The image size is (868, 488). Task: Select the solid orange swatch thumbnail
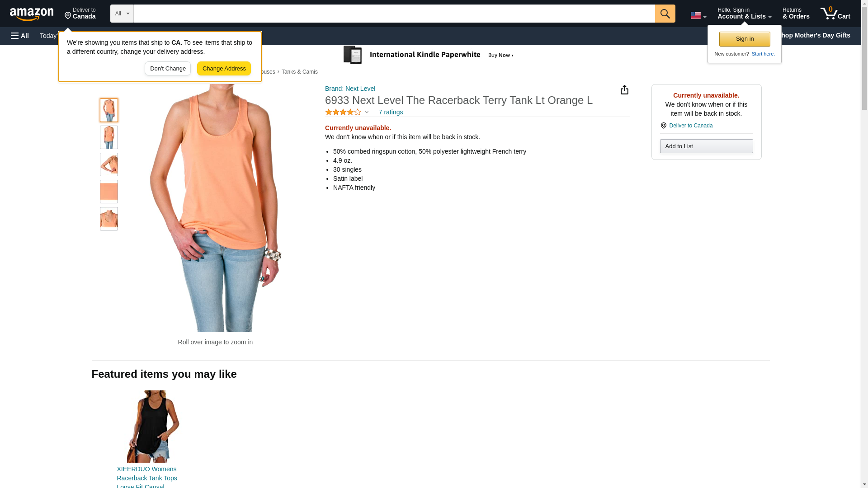(109, 192)
